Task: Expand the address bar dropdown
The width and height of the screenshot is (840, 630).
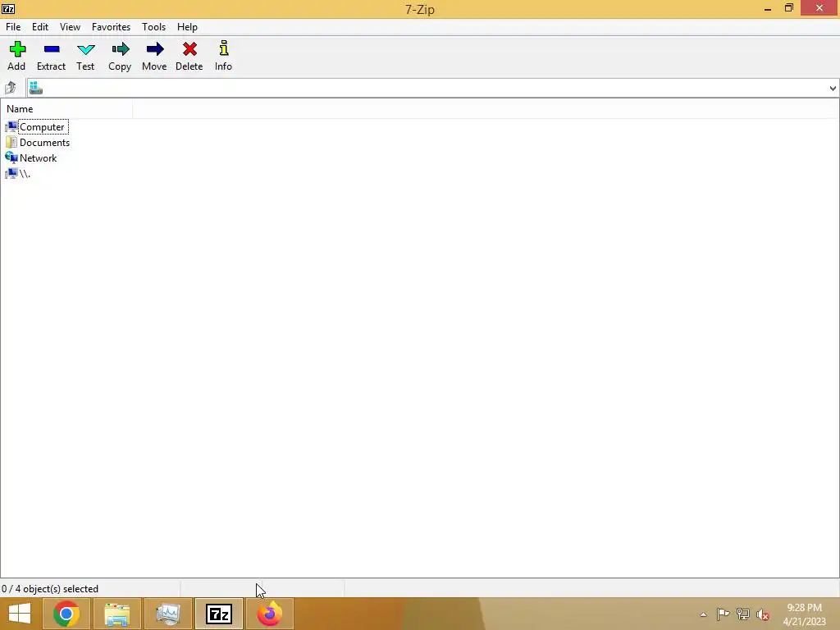Action: (833, 89)
